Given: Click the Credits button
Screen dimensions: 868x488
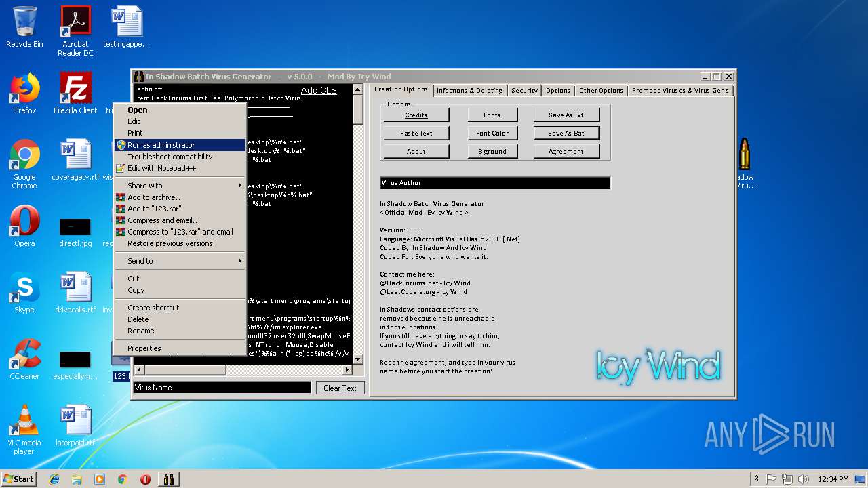Looking at the screenshot, I should pyautogui.click(x=416, y=115).
